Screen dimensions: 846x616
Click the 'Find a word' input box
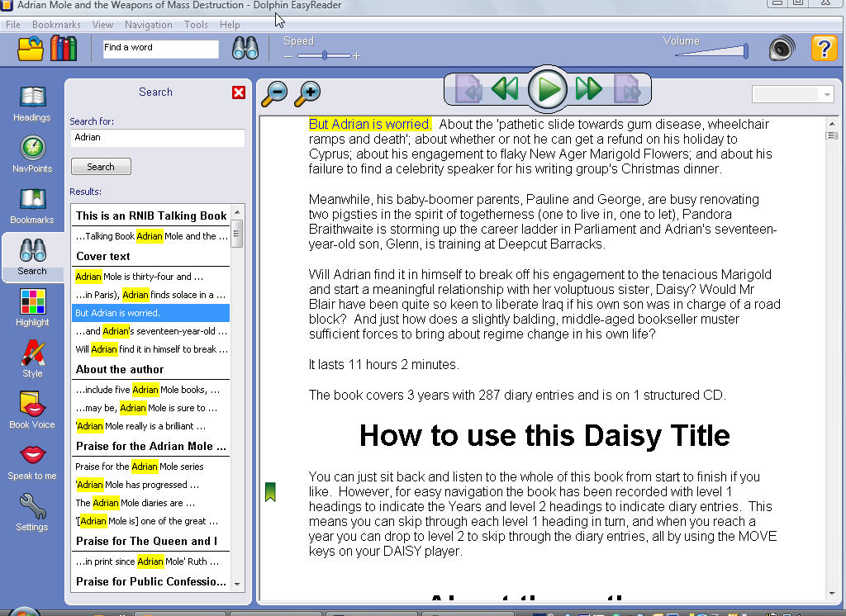pos(161,49)
